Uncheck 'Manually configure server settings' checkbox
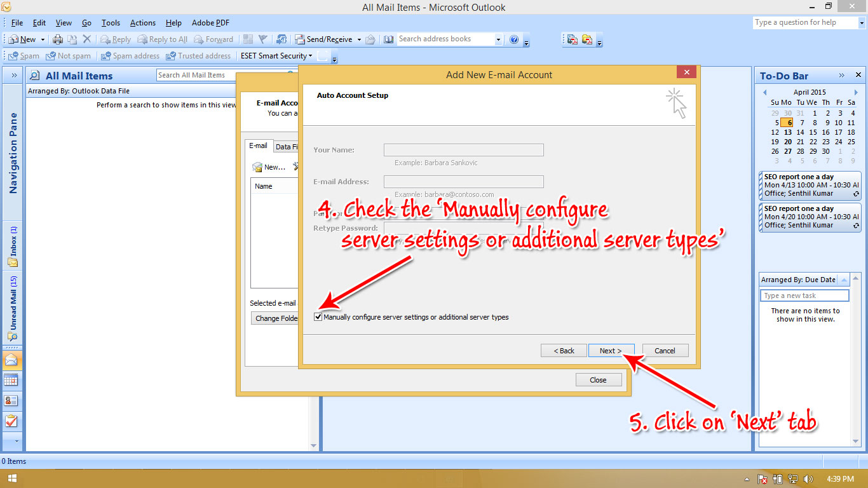 point(318,316)
